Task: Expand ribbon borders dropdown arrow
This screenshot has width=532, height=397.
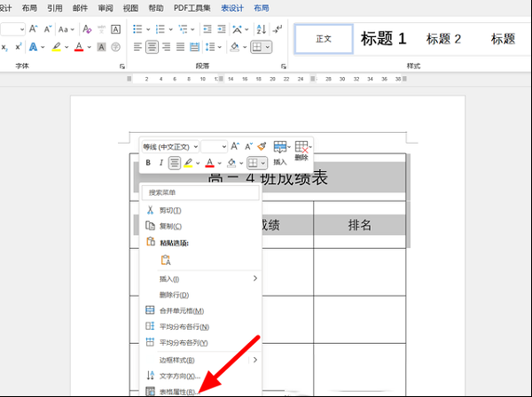Action: 268,47
